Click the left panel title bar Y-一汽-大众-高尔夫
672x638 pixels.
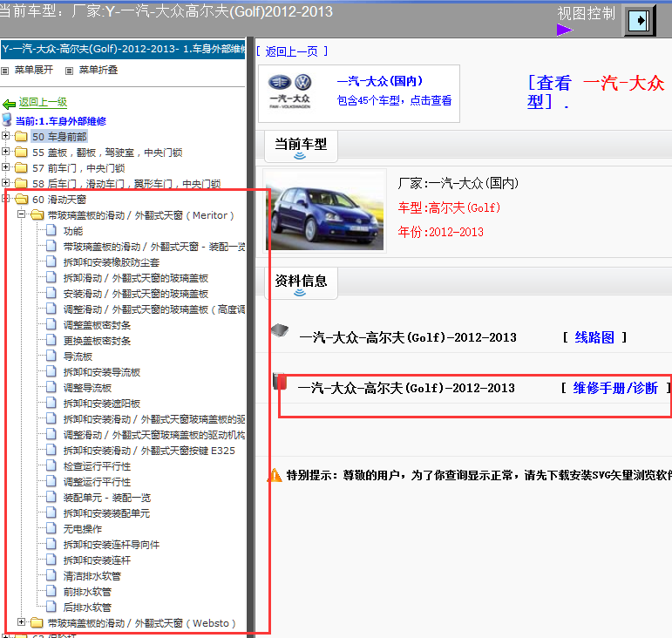pos(124,50)
